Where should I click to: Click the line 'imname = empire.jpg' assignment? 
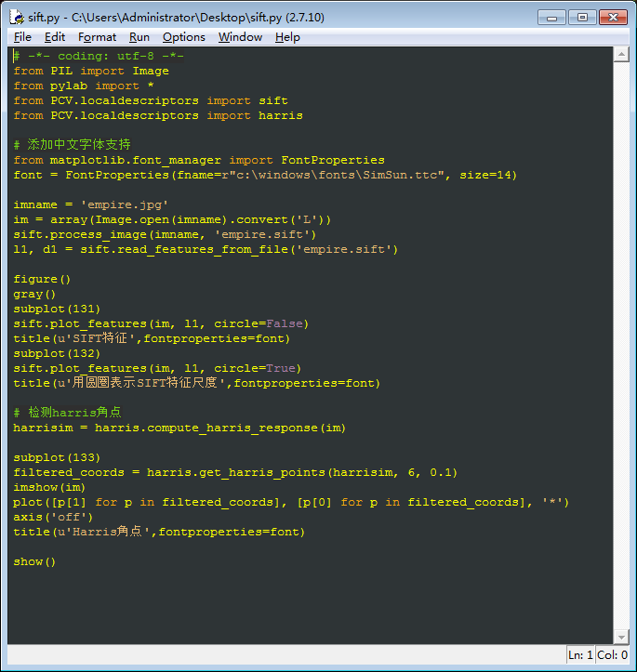click(x=90, y=204)
